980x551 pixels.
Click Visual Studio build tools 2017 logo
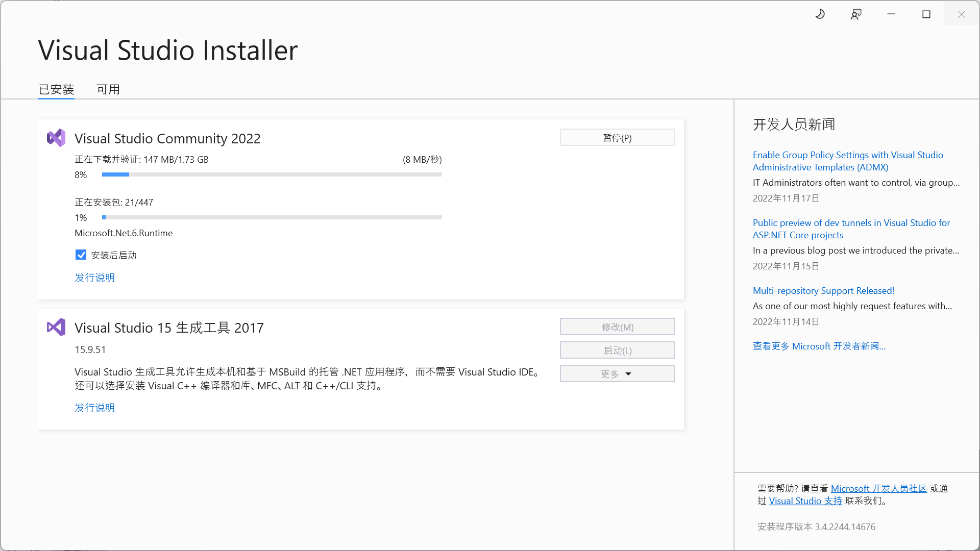tap(56, 327)
